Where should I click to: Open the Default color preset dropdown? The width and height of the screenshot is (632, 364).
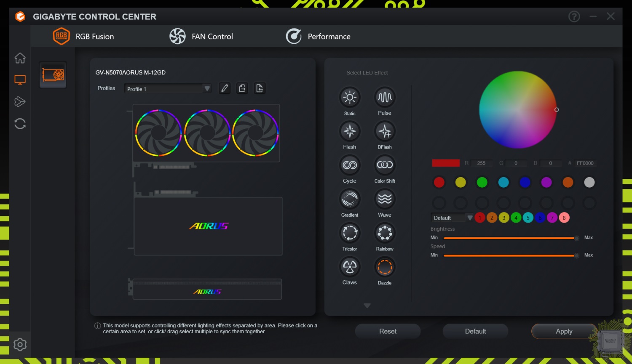(452, 218)
